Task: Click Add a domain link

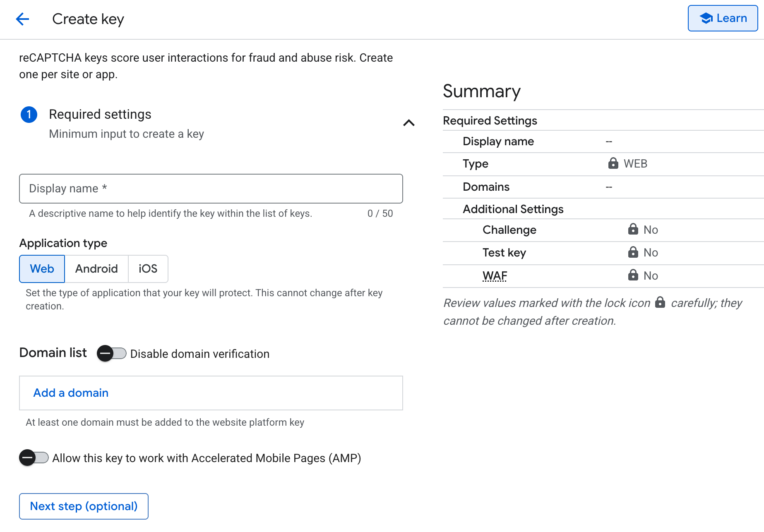Action: 71,393
